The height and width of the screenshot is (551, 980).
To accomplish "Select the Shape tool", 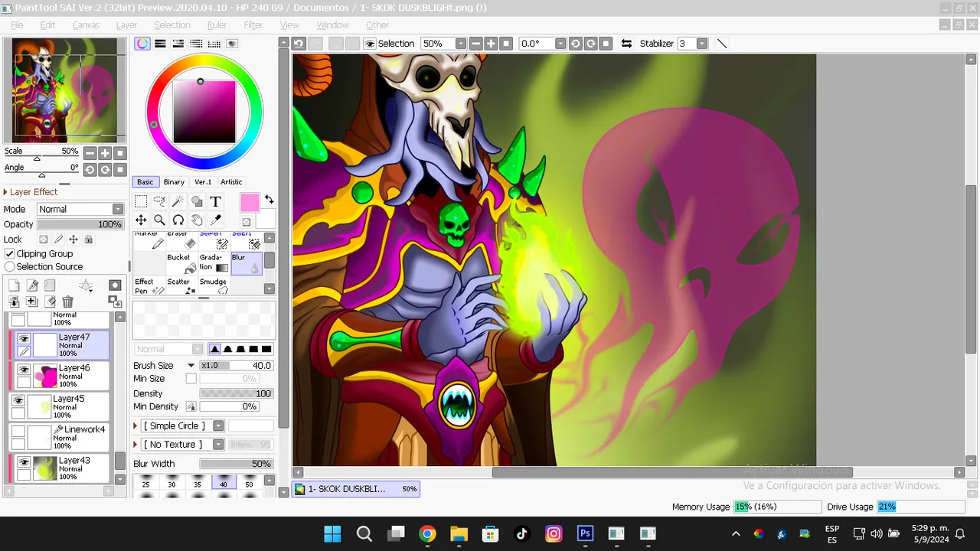I will (197, 201).
